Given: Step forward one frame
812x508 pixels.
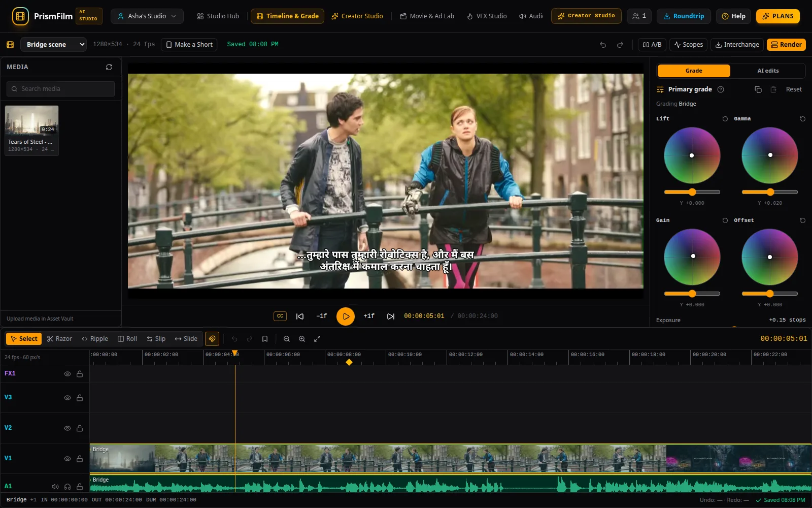Looking at the screenshot, I should pos(369,316).
